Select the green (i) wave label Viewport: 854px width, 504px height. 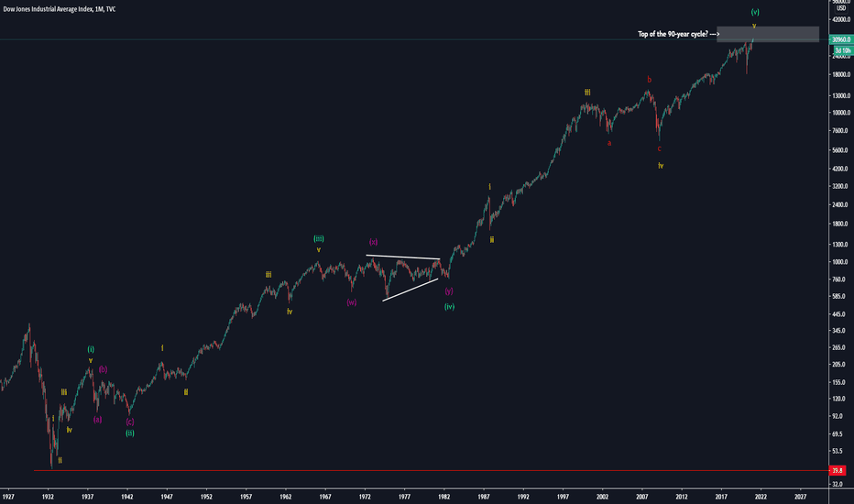(91, 349)
